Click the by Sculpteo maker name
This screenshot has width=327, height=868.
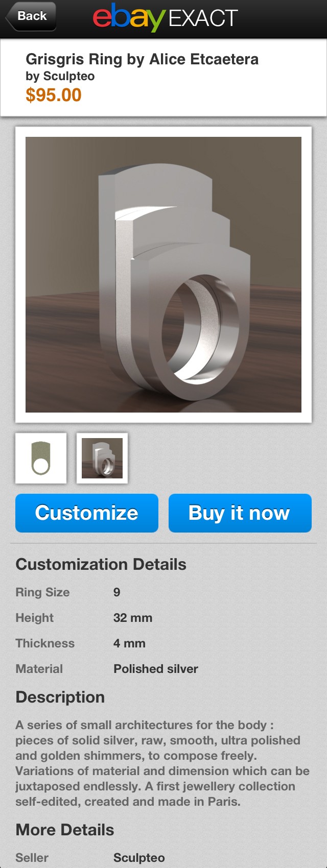[60, 77]
